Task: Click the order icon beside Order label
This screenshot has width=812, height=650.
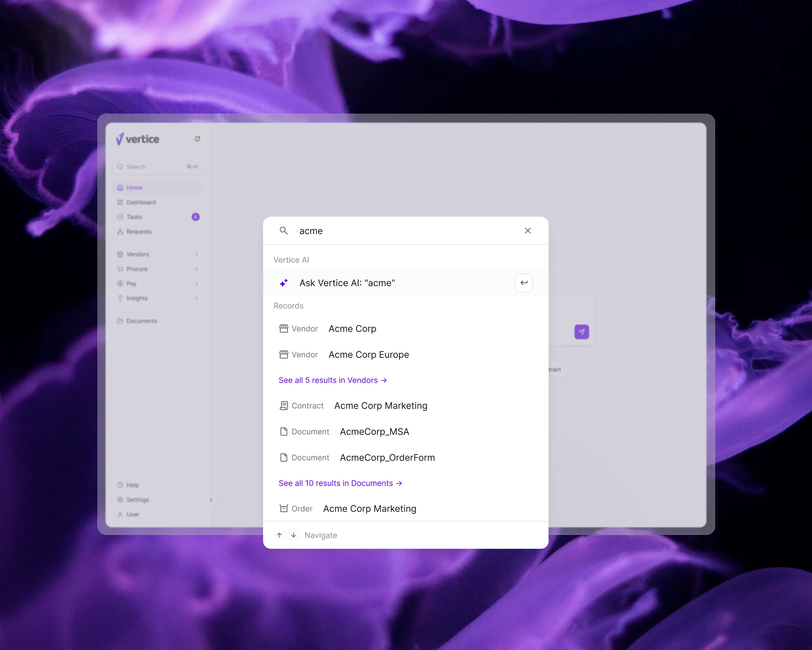Action: point(284,508)
